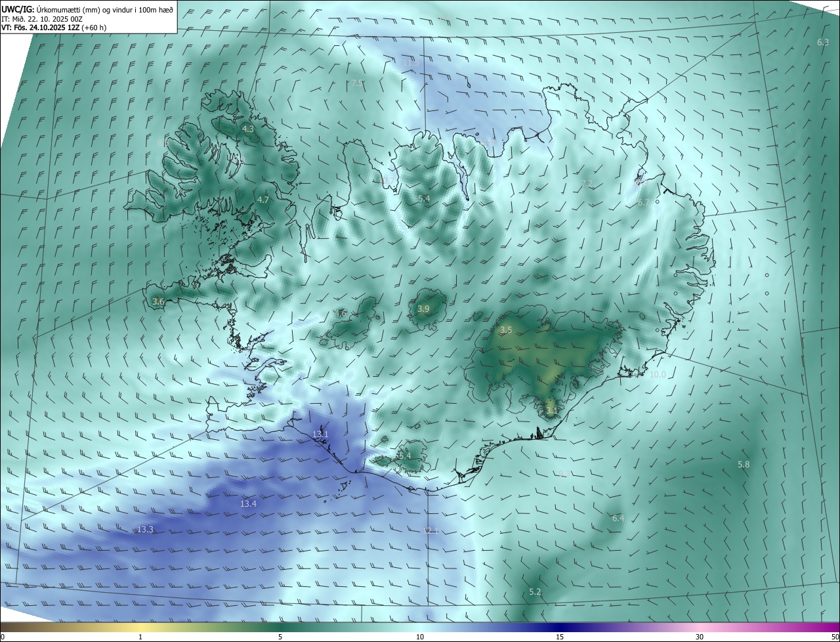This screenshot has width=840, height=642.
Task: Click the '30' tick on the color scale
Action: click(x=700, y=637)
